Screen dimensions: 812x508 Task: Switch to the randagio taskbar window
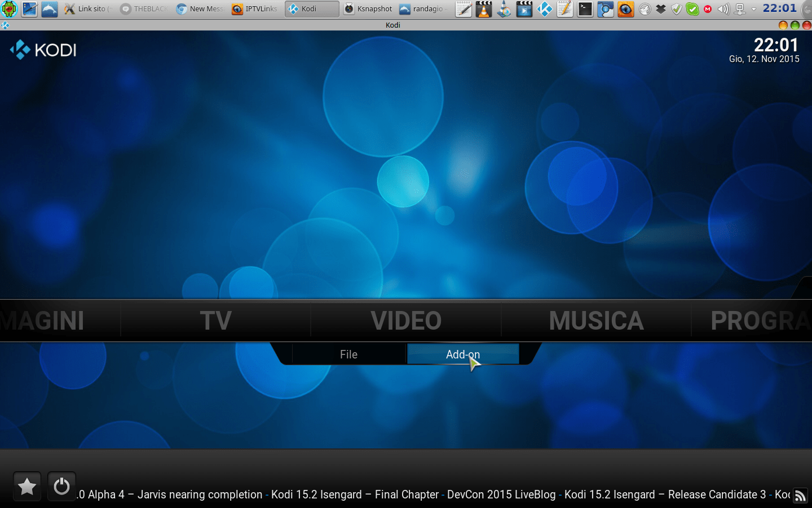423,8
